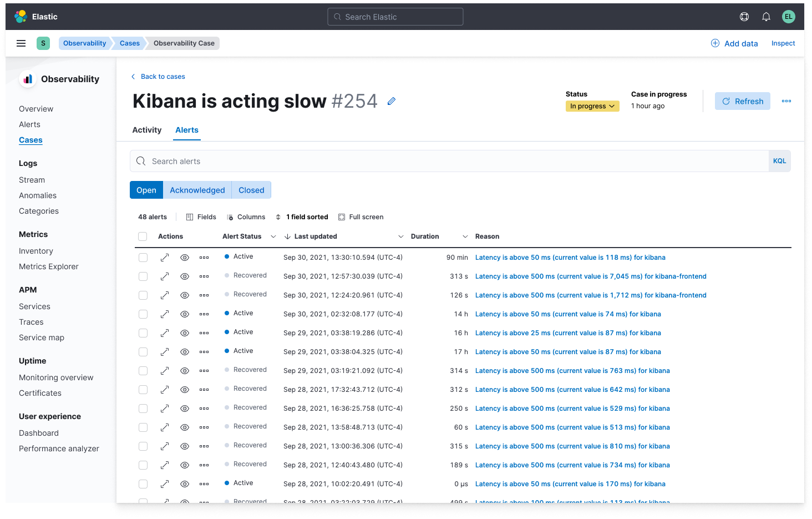This screenshot has width=812, height=519.
Task: Click the Fields icon above the alerts table
Action: click(189, 216)
